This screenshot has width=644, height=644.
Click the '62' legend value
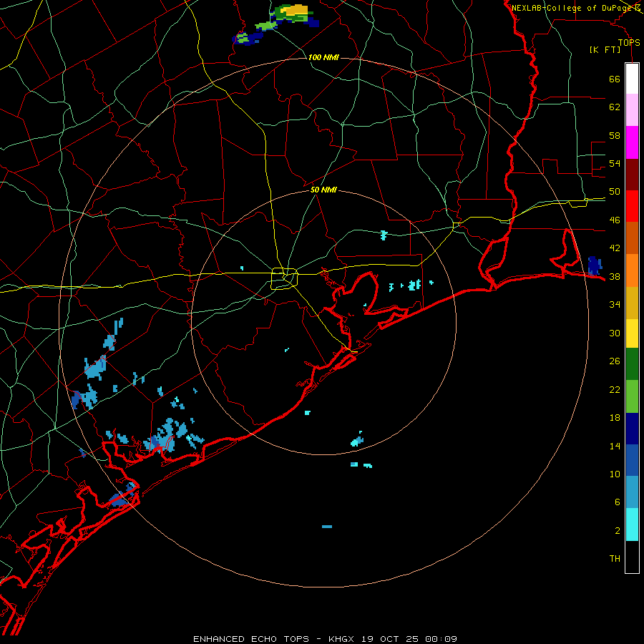pos(615,107)
